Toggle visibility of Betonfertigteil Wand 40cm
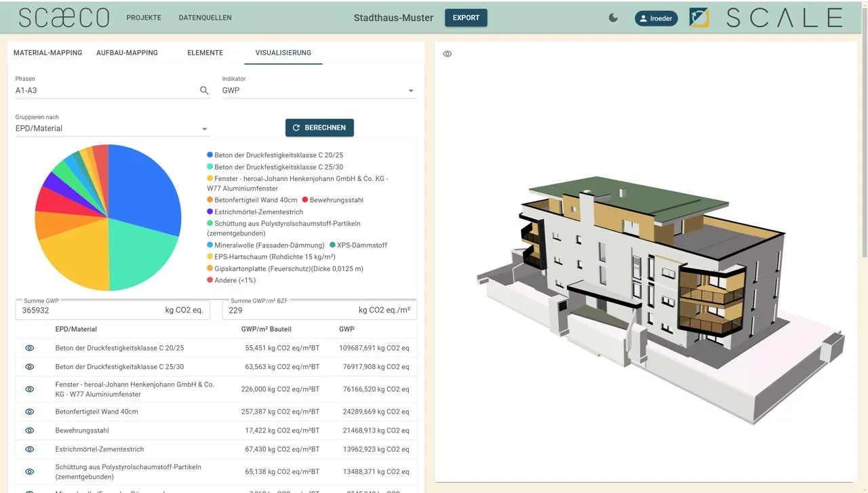The height and width of the screenshot is (493, 868). click(x=29, y=412)
